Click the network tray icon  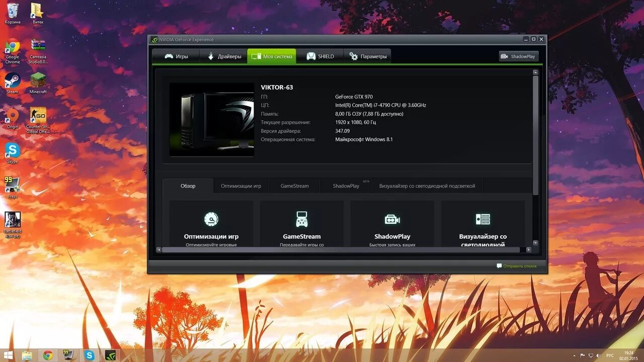pos(590,355)
